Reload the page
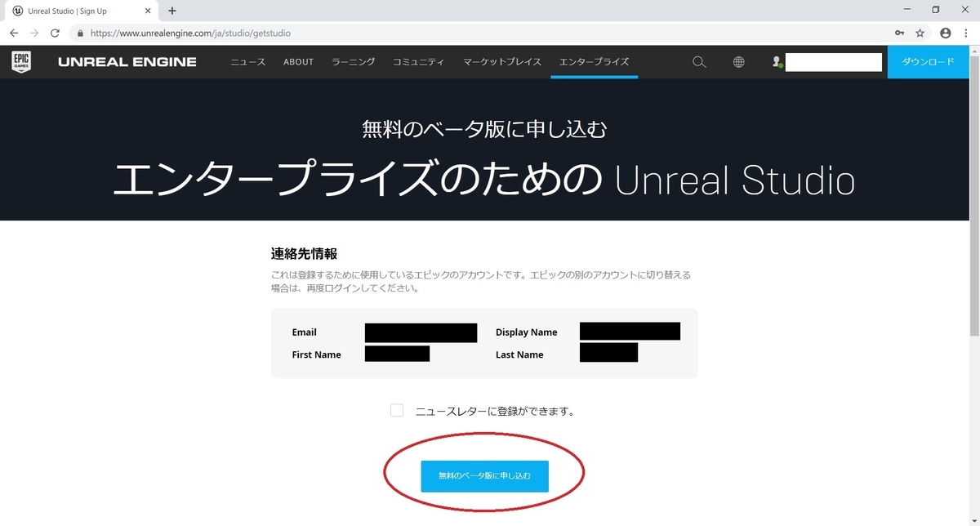The image size is (980, 526). pyautogui.click(x=55, y=33)
